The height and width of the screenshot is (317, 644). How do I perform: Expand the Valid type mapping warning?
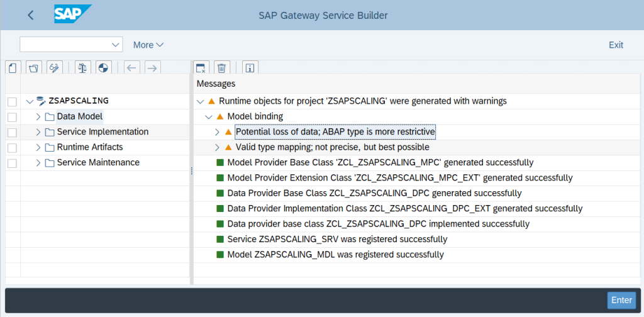click(217, 147)
